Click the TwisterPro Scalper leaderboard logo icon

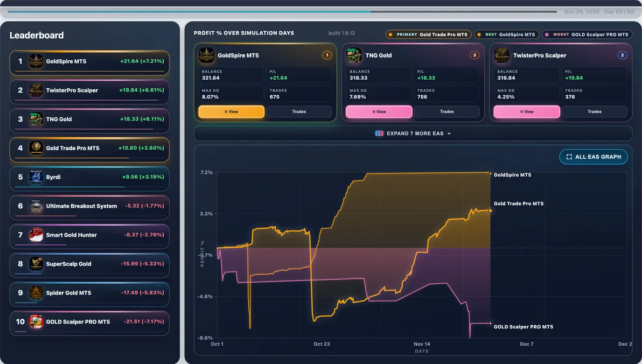36,90
